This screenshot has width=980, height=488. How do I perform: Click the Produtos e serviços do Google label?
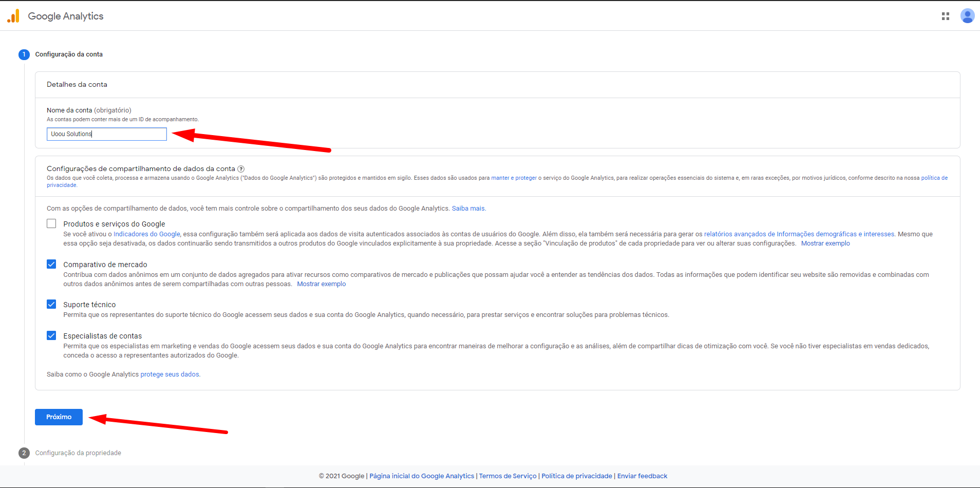tap(114, 224)
